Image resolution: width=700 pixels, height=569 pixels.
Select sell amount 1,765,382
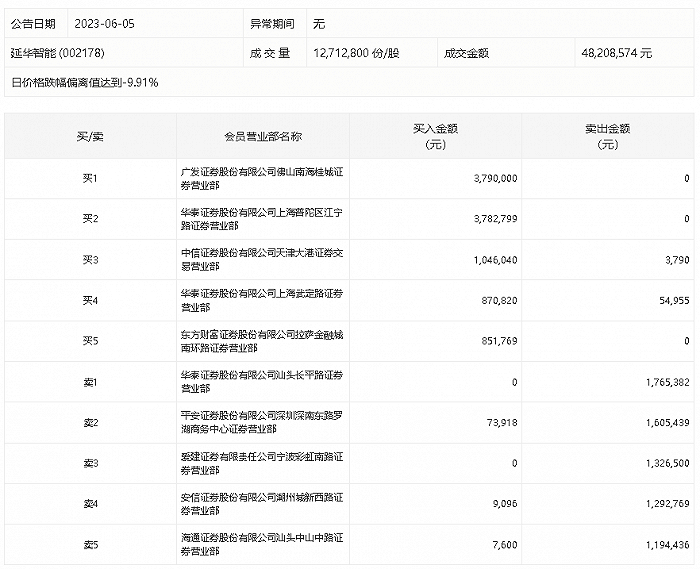pos(668,382)
